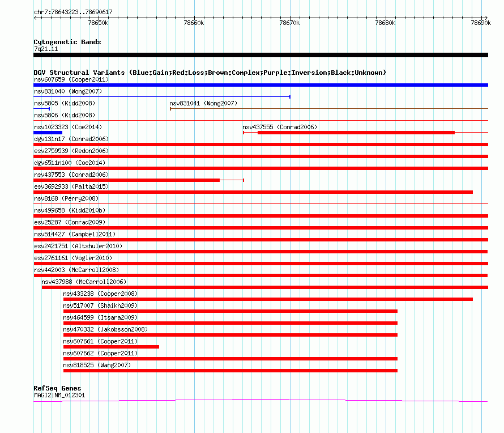Select the nsv607661 (Cooper2011) short red bar
The height and width of the screenshot is (433, 504).
pyautogui.click(x=111, y=347)
